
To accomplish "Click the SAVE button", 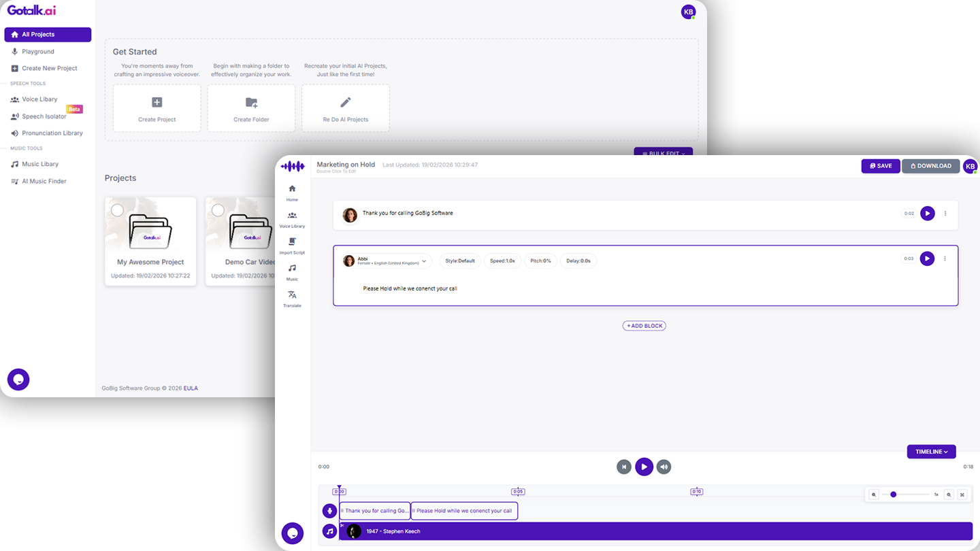I will click(x=881, y=166).
